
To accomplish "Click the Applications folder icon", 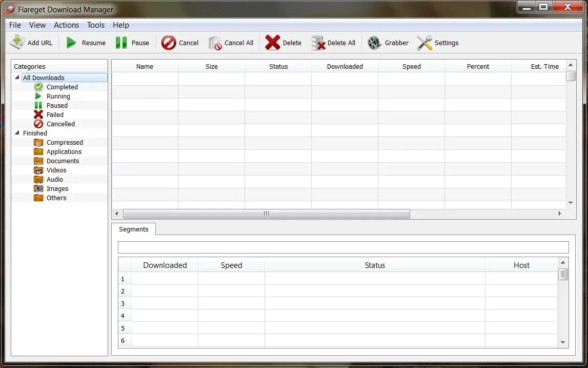I will pos(38,152).
